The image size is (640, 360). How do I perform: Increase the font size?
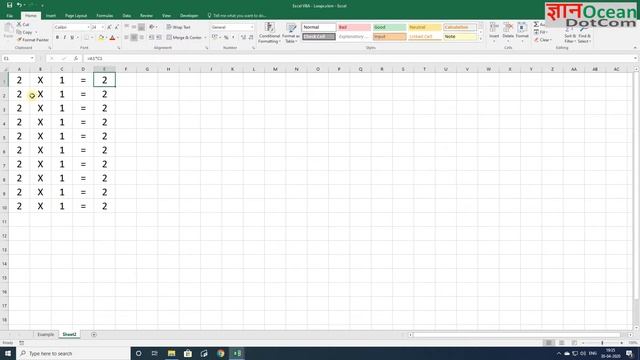click(x=109, y=27)
